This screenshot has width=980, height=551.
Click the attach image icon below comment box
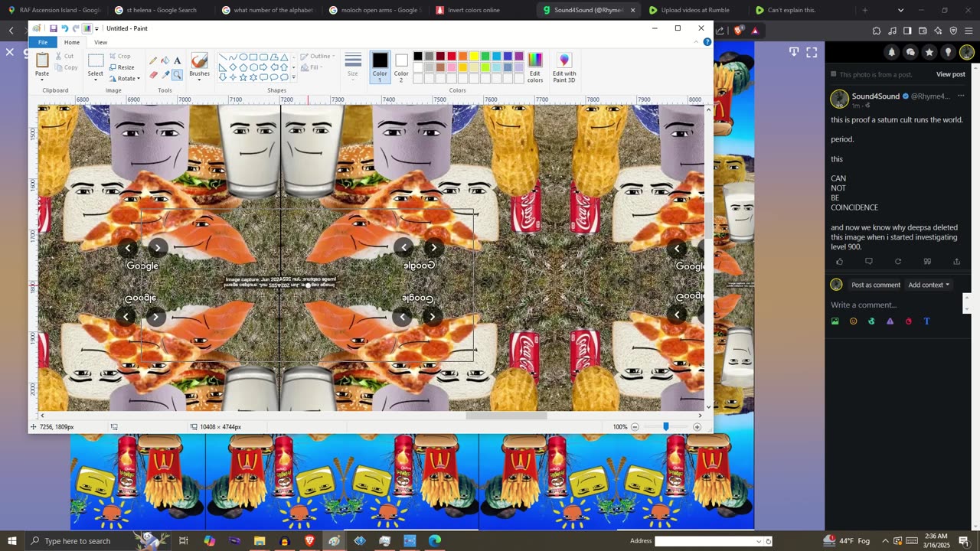point(835,321)
